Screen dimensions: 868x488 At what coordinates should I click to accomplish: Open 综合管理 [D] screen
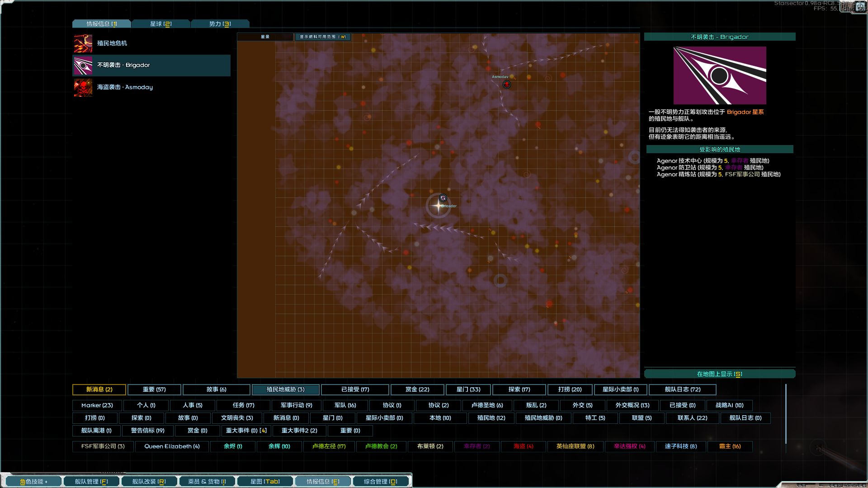381,482
